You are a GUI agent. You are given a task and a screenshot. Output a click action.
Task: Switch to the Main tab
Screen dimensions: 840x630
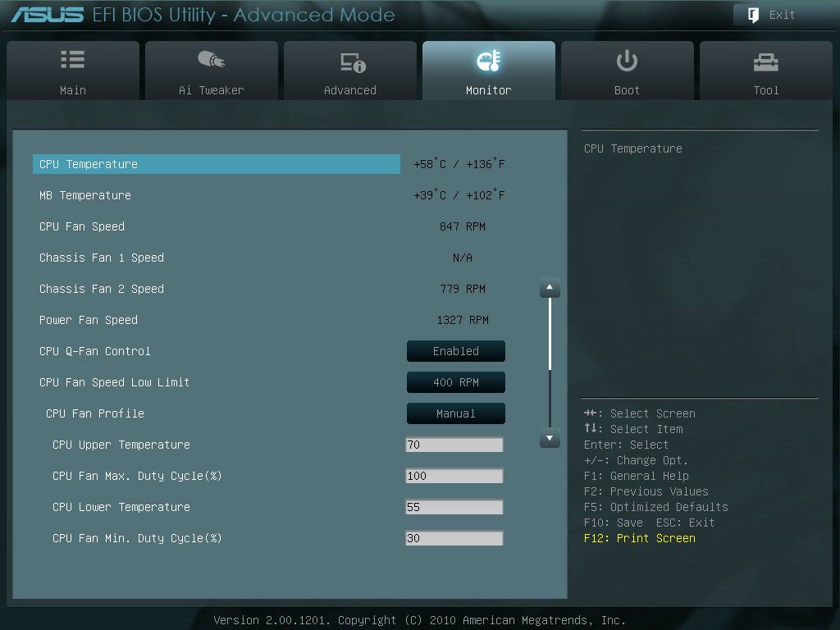73,71
